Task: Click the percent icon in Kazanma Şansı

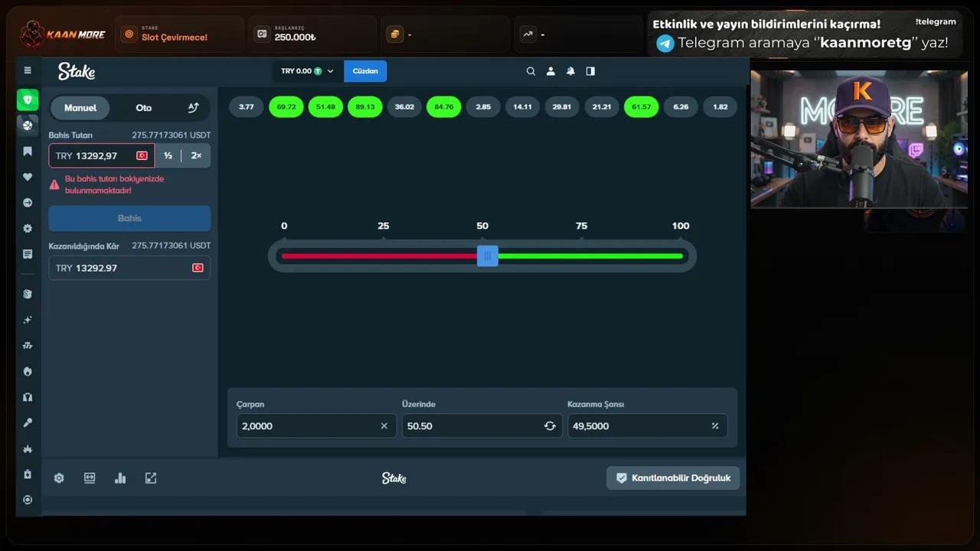Action: [x=715, y=426]
